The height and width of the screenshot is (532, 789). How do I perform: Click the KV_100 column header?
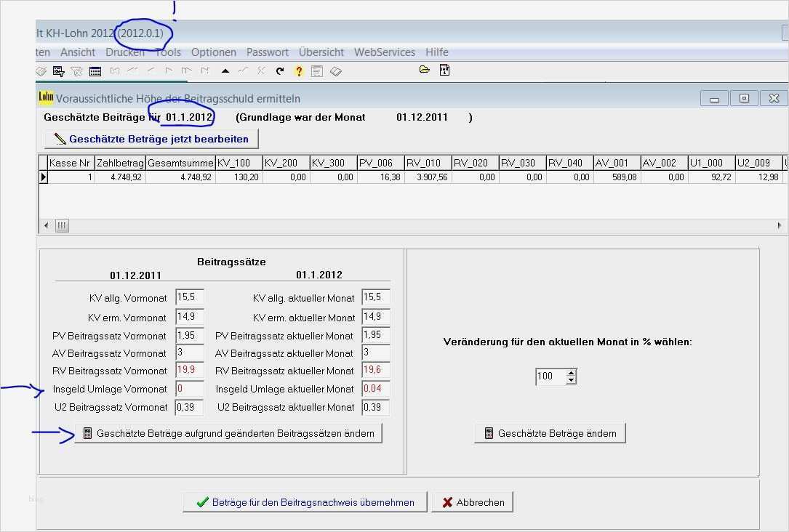[x=239, y=163]
